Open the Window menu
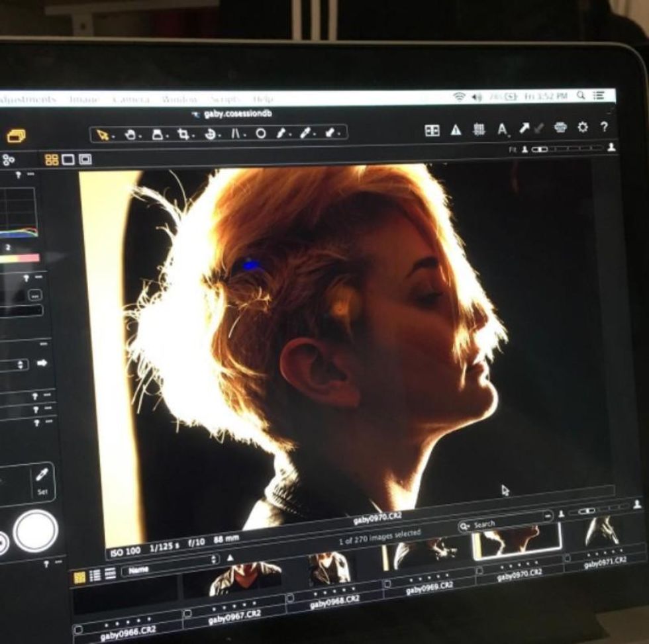Image resolution: width=649 pixels, height=644 pixels. click(179, 99)
